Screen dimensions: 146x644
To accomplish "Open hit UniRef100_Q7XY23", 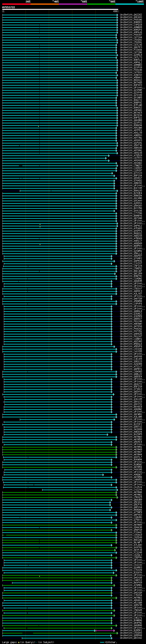I will (x=131, y=173).
